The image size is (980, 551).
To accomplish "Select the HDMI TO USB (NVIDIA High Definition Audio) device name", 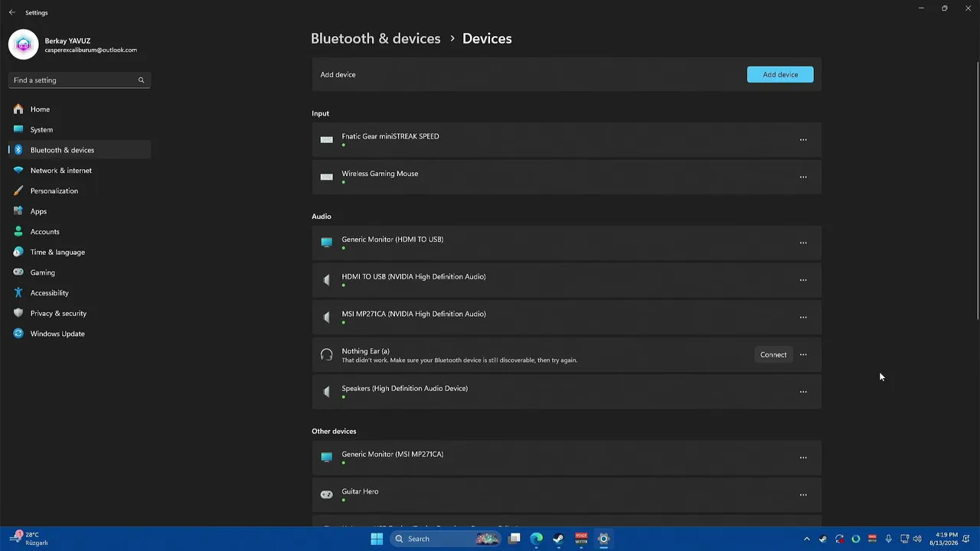I will pos(413,276).
